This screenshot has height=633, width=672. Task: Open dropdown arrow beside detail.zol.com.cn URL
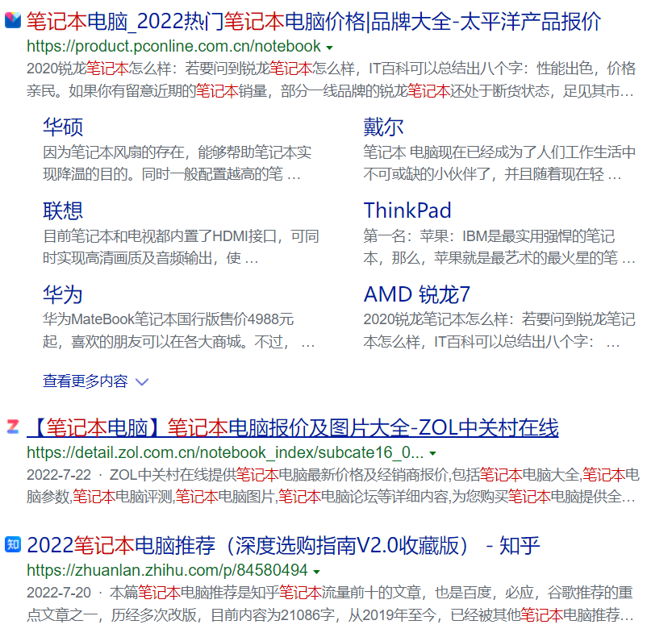433,453
